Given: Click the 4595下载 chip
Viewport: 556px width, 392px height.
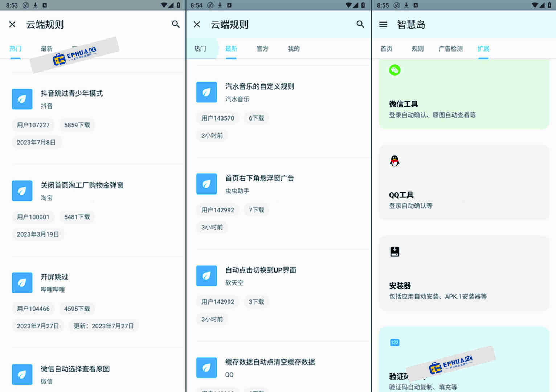Looking at the screenshot, I should (x=77, y=309).
